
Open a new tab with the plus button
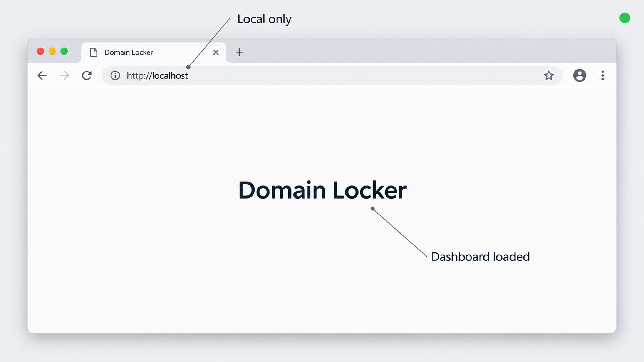coord(239,52)
